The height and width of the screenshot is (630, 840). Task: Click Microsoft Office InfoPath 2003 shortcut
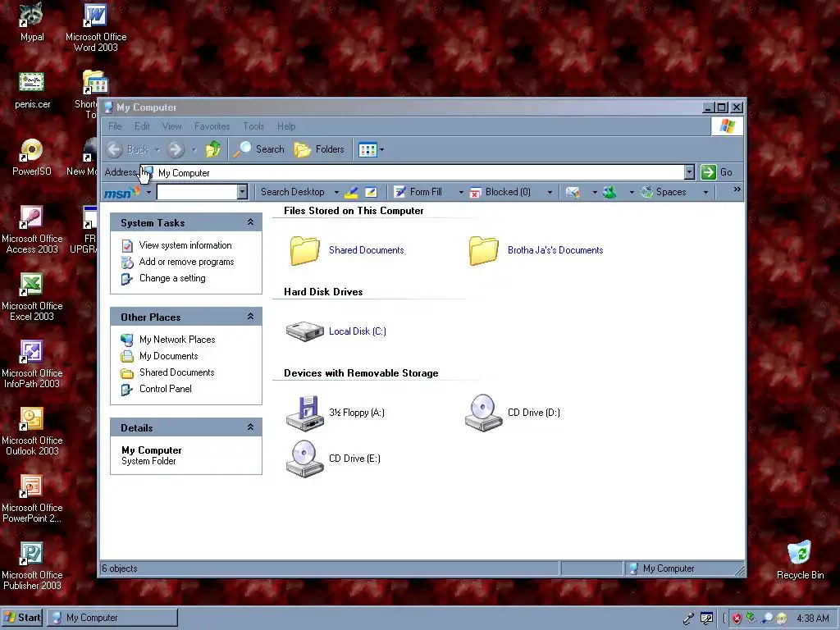32,364
